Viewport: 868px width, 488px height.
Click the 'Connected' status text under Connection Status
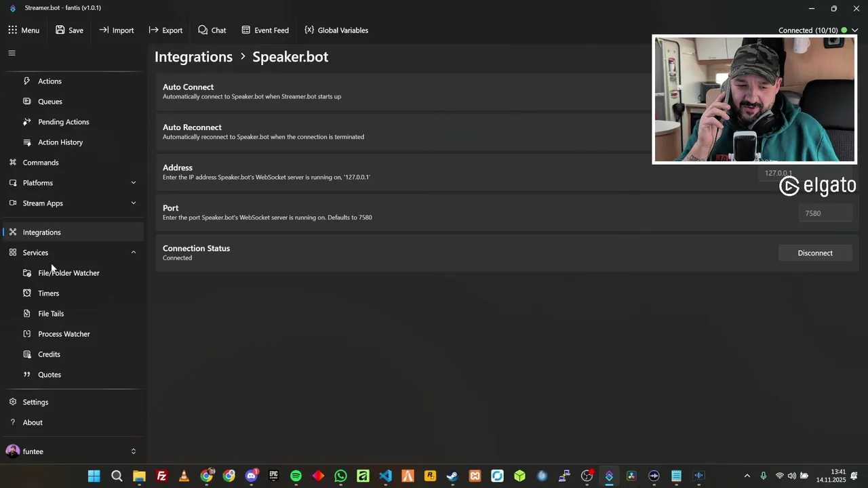177,258
